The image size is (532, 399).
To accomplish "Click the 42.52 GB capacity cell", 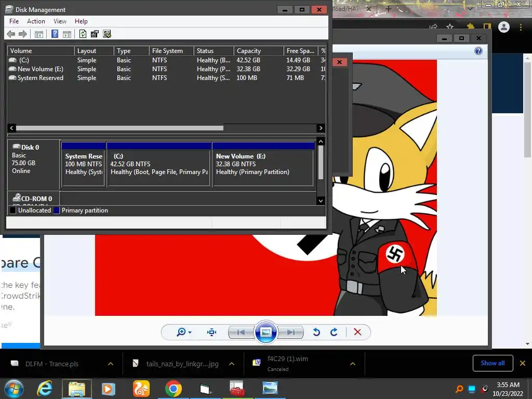I will tap(248, 60).
